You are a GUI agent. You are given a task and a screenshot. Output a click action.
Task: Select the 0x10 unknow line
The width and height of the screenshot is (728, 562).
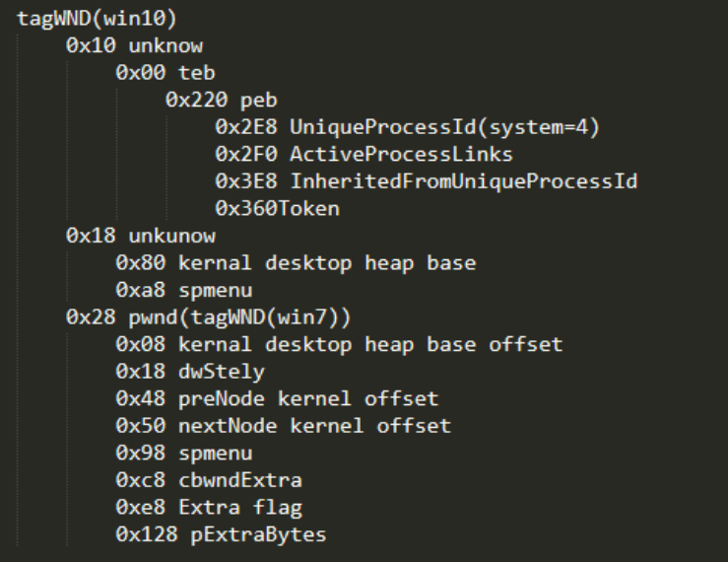pyautogui.click(x=134, y=45)
